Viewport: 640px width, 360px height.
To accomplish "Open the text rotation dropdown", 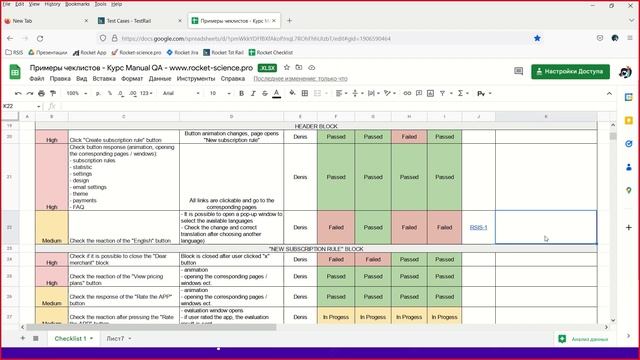I will (x=390, y=93).
